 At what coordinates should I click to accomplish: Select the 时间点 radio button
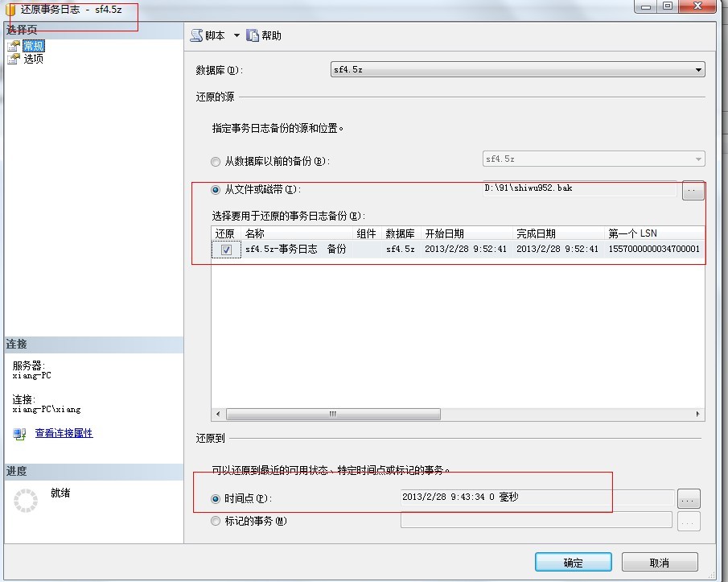click(216, 499)
